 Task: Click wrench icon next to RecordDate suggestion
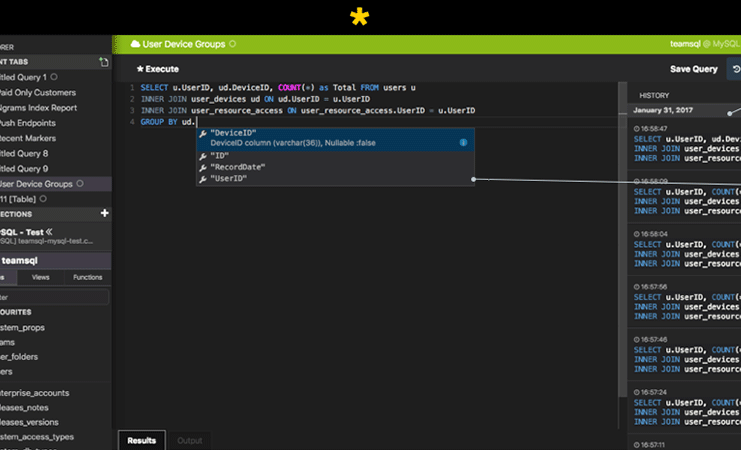(203, 167)
